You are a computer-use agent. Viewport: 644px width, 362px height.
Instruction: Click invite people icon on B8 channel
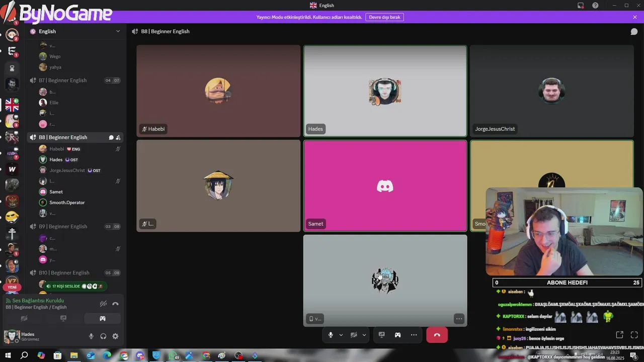click(118, 137)
